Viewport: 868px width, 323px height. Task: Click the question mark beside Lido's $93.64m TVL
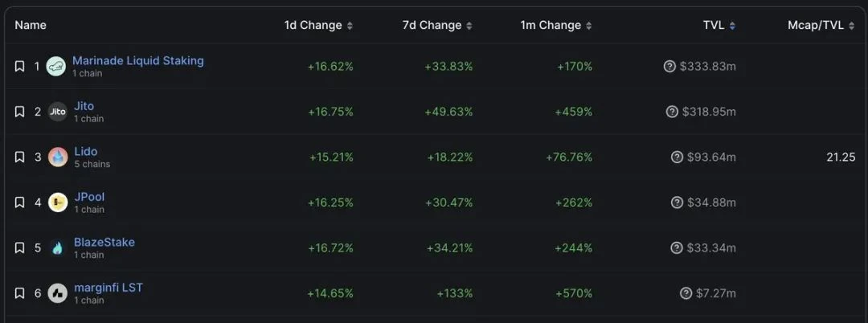(678, 157)
